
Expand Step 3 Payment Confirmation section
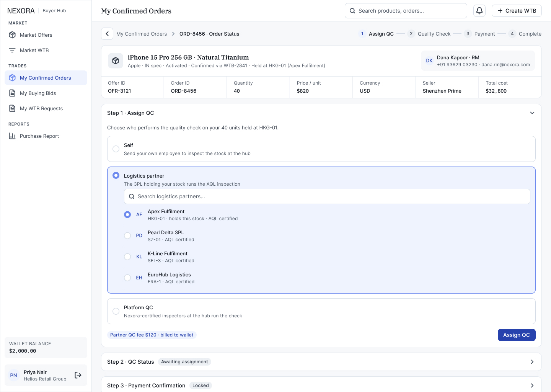click(x=532, y=385)
